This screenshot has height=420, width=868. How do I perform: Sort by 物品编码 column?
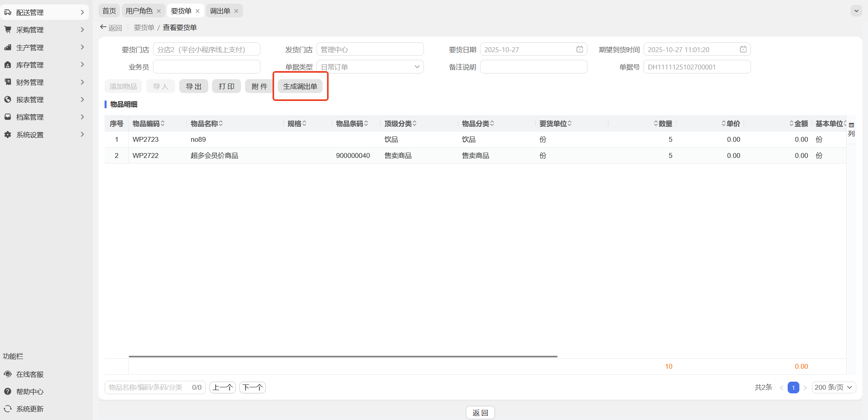163,124
